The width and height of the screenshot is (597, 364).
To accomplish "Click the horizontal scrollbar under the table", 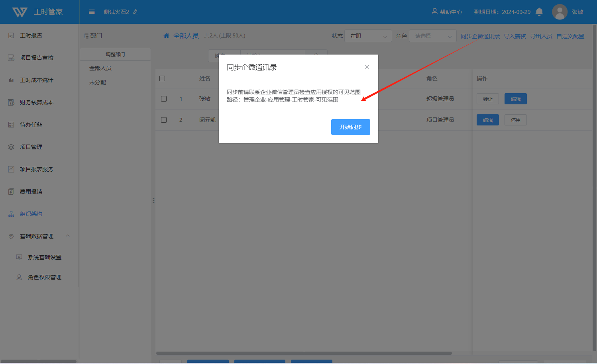I will click(x=304, y=353).
